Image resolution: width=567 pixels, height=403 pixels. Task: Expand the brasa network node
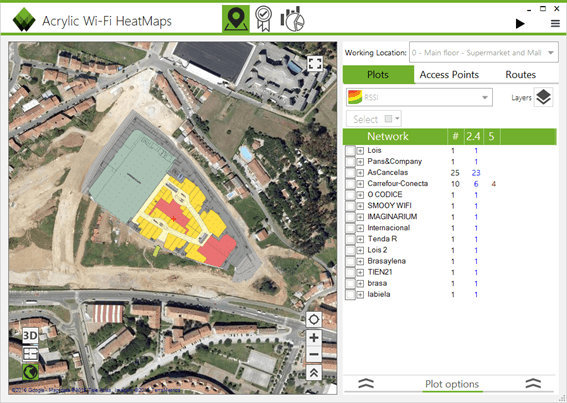coord(360,284)
